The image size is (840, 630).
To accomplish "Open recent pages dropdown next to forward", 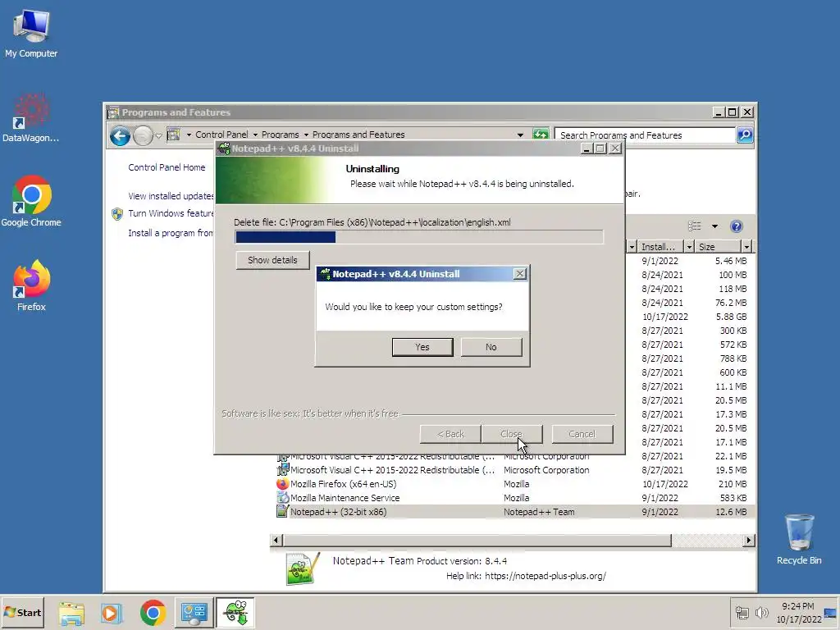I will (x=159, y=136).
